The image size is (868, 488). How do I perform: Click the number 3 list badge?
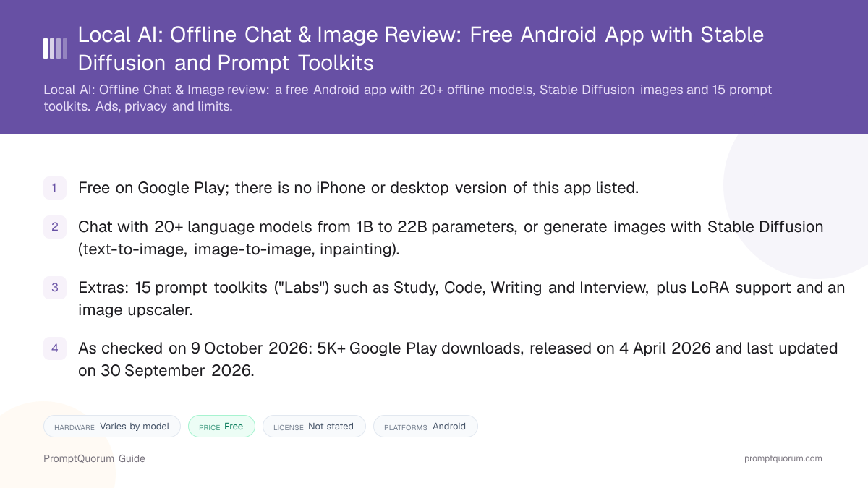[55, 288]
